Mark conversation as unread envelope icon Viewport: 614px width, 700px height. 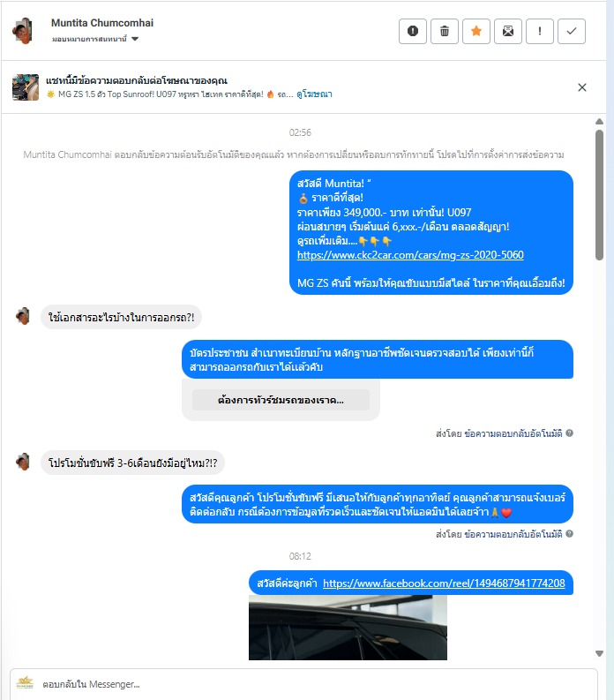click(x=508, y=31)
